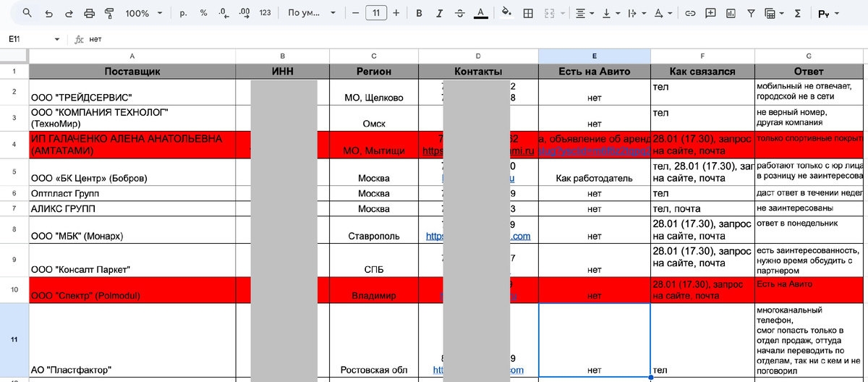Format as currency (р.)

tap(183, 13)
